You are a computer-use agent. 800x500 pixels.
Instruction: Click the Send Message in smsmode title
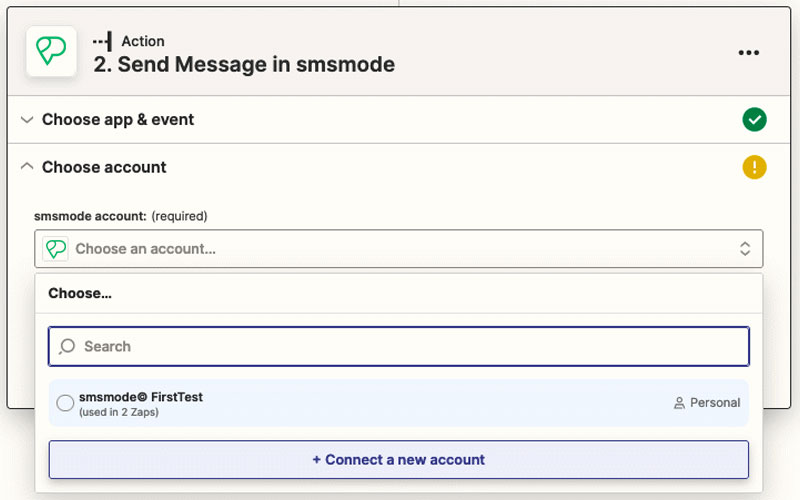(x=244, y=65)
